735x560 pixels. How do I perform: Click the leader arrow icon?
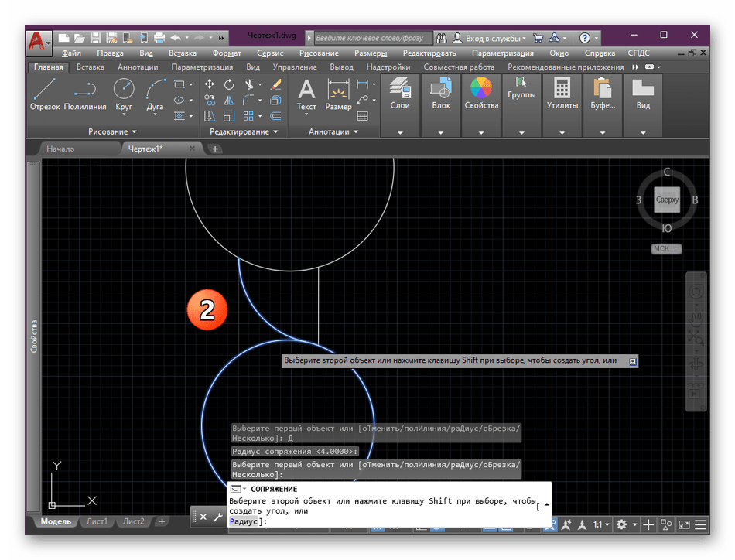click(x=362, y=101)
